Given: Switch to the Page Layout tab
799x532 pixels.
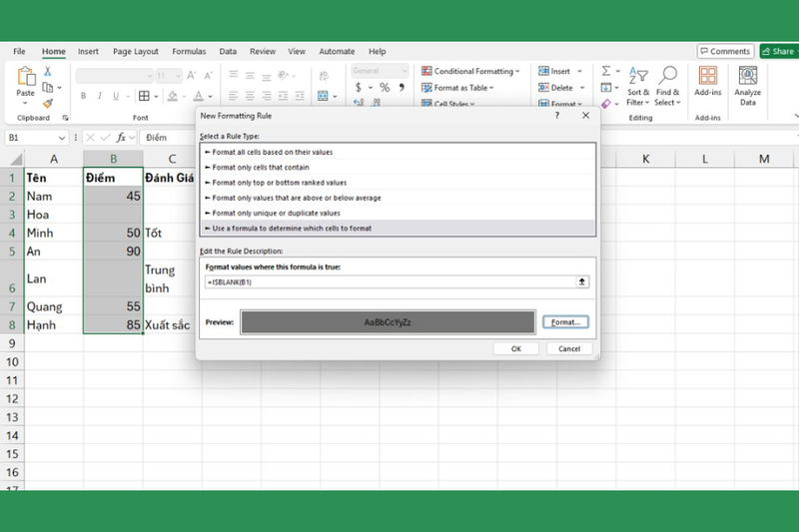Looking at the screenshot, I should pos(136,52).
